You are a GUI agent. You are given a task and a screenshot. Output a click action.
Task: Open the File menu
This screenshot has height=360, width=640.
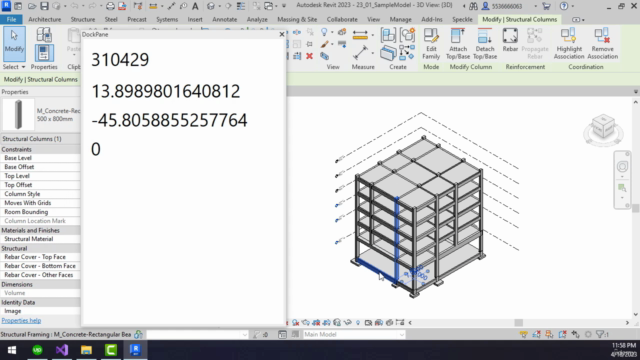(11, 19)
